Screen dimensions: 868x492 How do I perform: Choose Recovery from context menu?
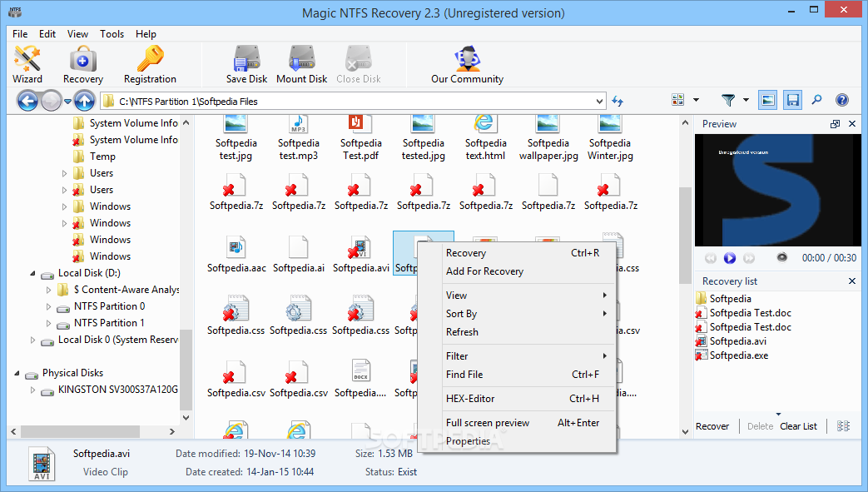(517, 252)
